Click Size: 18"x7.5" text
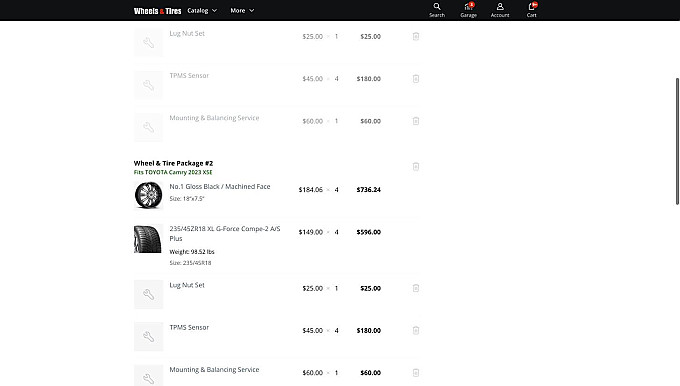 coord(187,199)
